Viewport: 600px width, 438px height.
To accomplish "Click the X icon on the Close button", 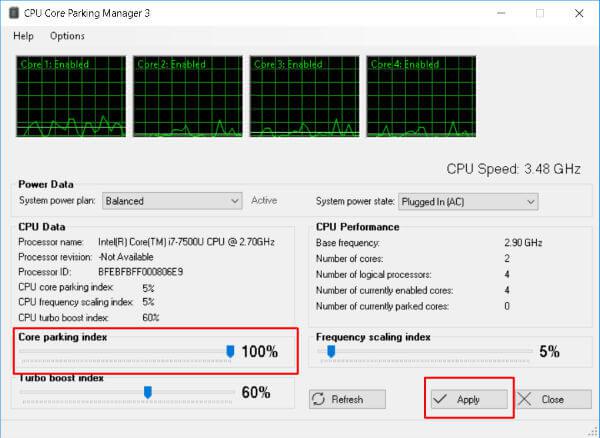I will pyautogui.click(x=524, y=399).
